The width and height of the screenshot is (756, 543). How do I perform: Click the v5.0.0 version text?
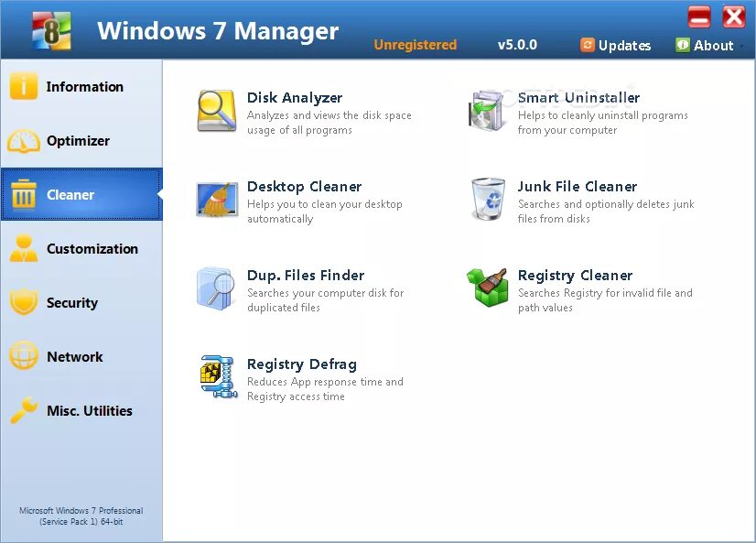pyautogui.click(x=517, y=45)
